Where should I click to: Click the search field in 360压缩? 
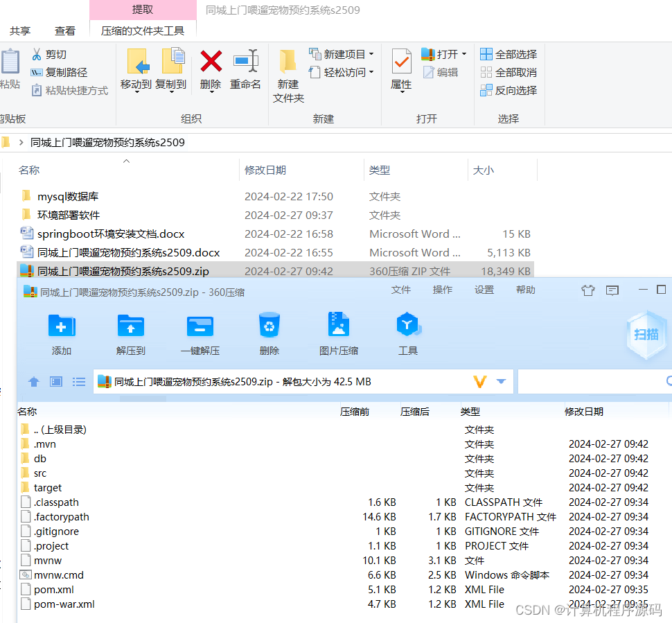click(594, 381)
